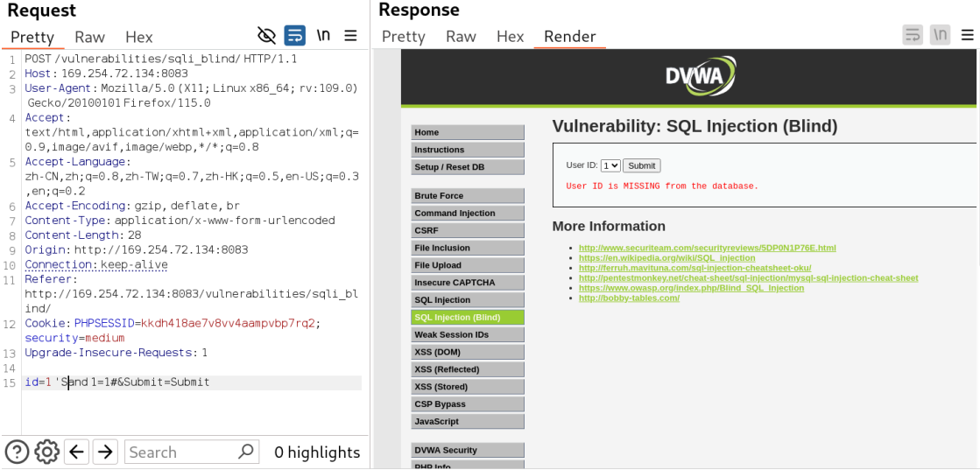The width and height of the screenshot is (980, 470).
Task: Open the SQL Injection menu item
Action: pos(468,300)
